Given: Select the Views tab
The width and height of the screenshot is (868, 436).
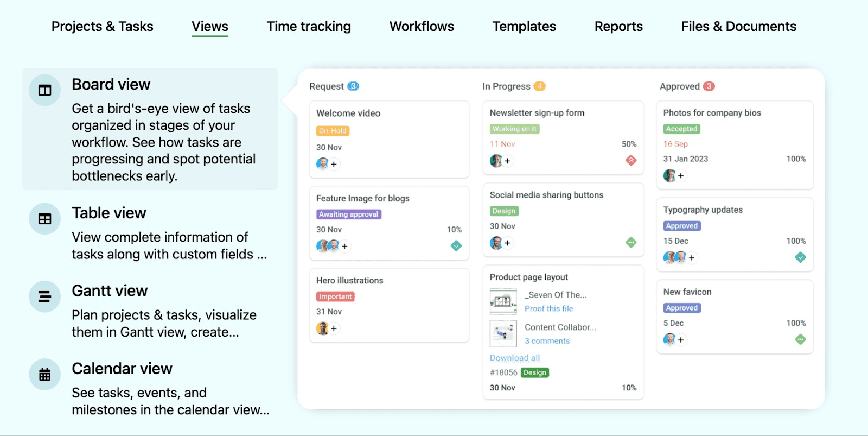Looking at the screenshot, I should click(210, 26).
